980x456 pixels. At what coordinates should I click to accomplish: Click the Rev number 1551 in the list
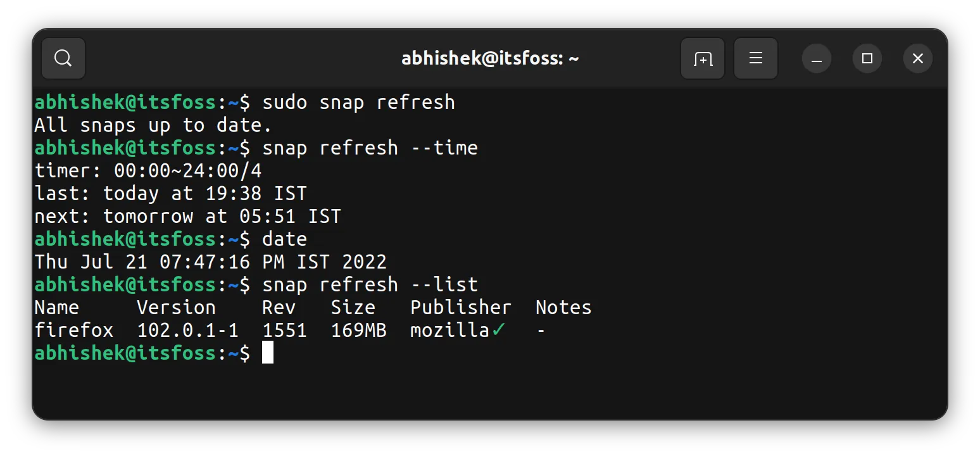[x=285, y=329]
